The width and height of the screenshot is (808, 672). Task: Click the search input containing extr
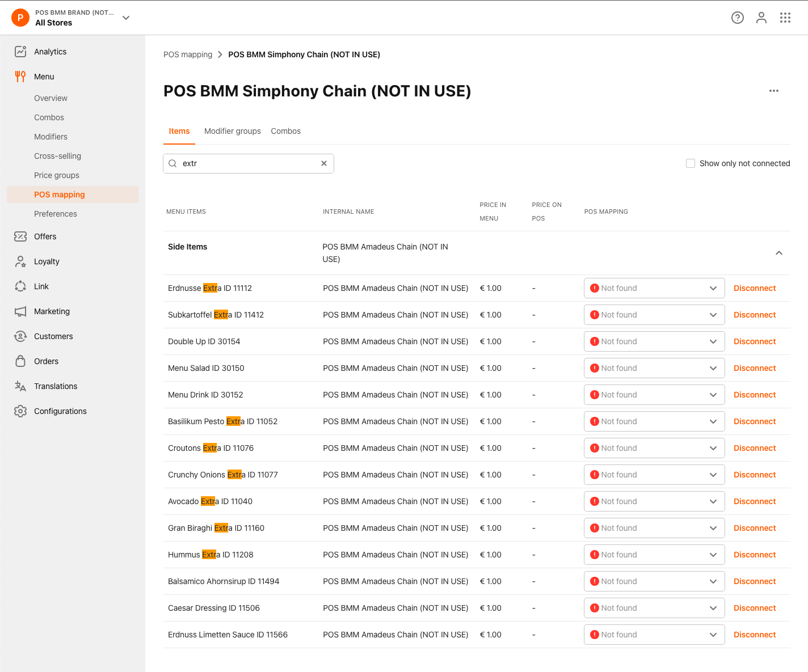pyautogui.click(x=249, y=163)
